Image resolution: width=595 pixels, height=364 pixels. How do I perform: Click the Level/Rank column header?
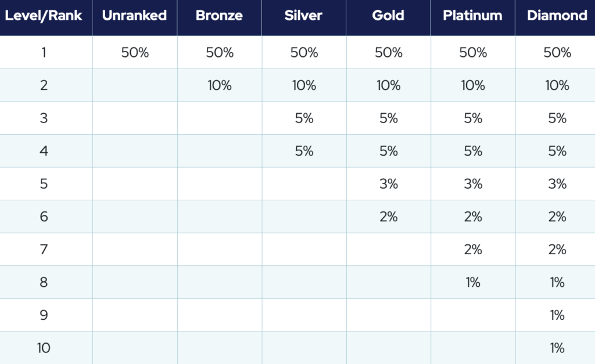pyautogui.click(x=44, y=16)
